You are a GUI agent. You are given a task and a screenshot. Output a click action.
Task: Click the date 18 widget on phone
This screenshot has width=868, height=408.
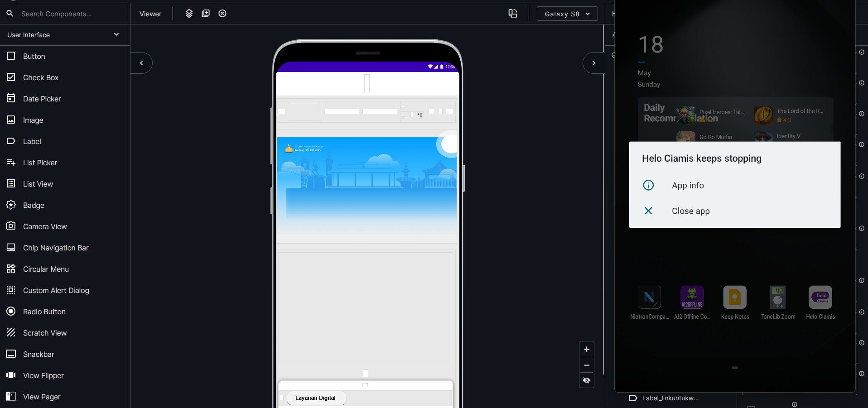click(x=651, y=45)
